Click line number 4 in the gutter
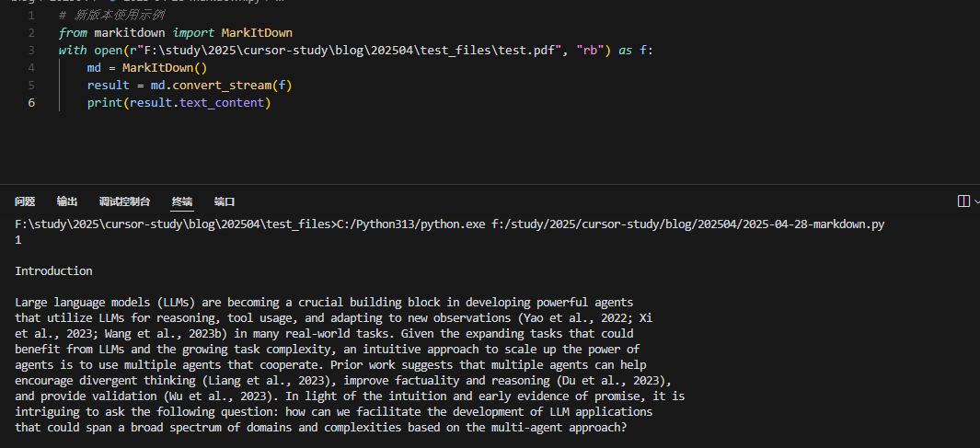980x448 pixels. [31, 67]
